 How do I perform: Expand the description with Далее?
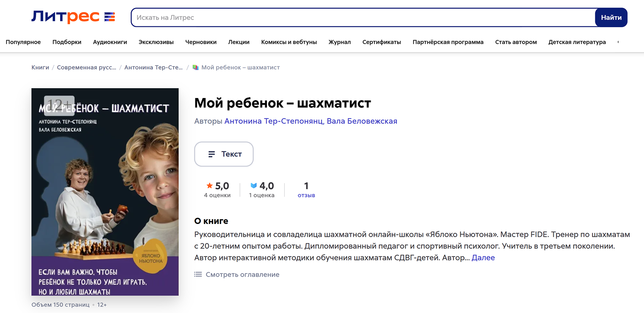[x=483, y=257]
